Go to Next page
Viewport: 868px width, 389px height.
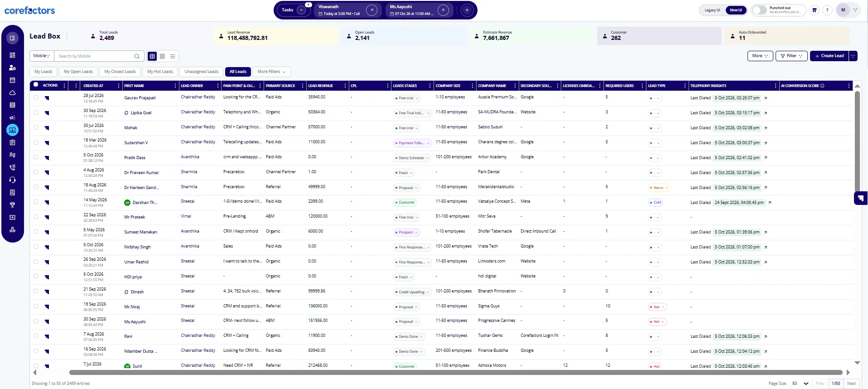(852, 384)
